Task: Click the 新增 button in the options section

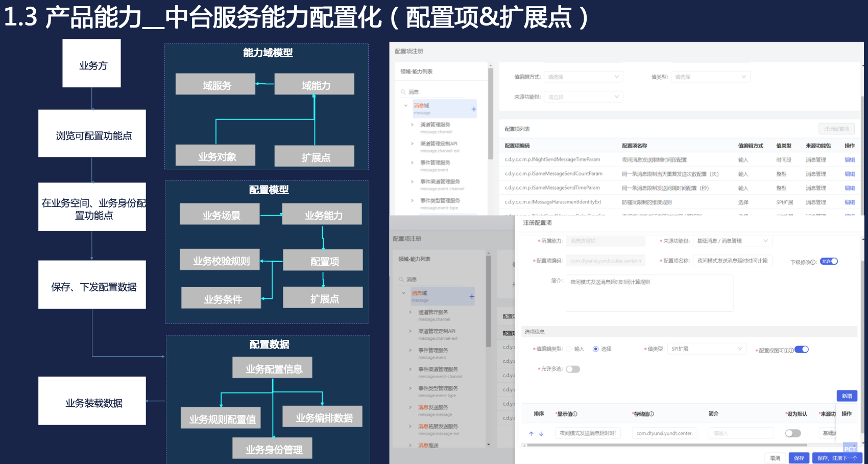Action: point(847,396)
